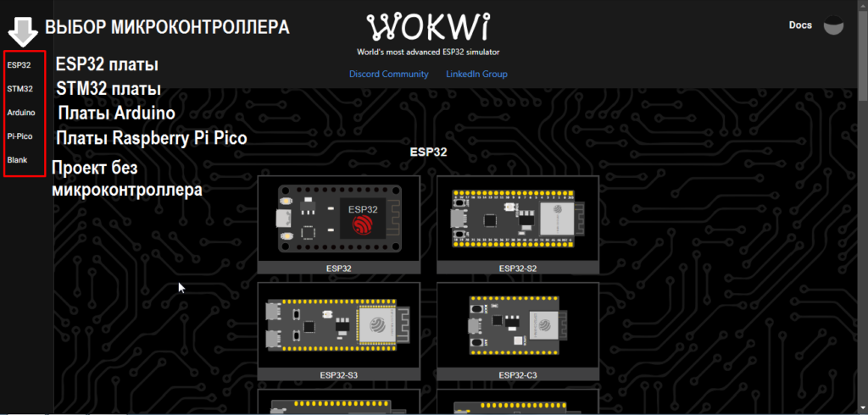868x415 pixels.
Task: Open the Docs page
Action: point(800,25)
